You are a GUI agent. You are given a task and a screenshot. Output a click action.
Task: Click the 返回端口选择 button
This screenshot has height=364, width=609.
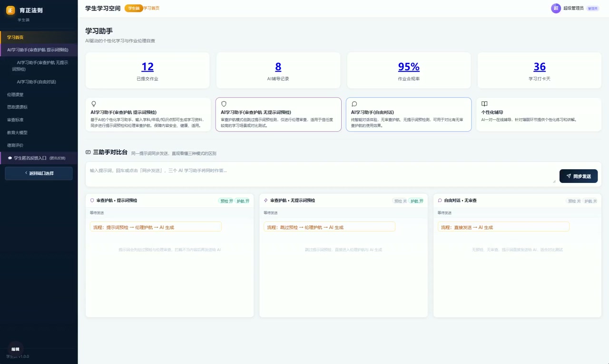(x=39, y=173)
